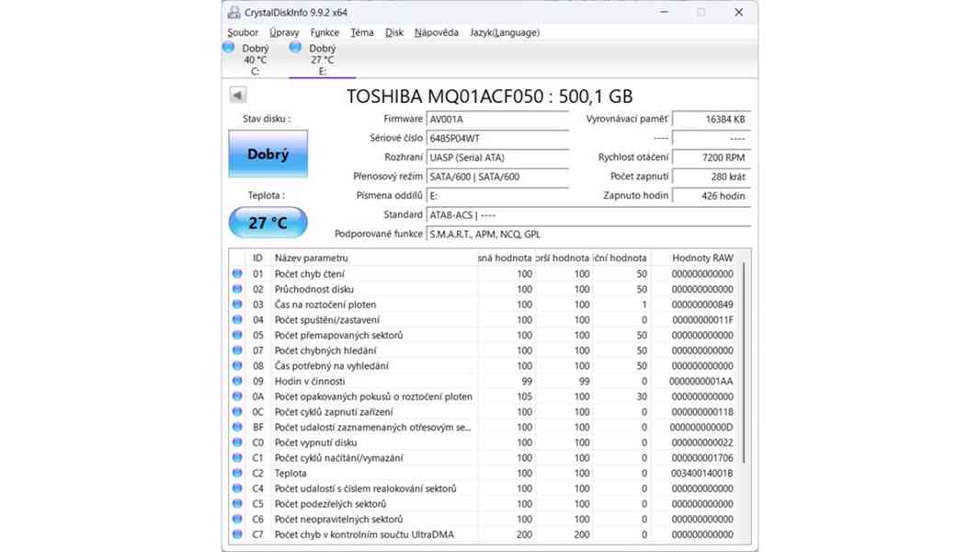Click the SMART list vertical scrollbar
This screenshot has height=552, width=980.
click(x=745, y=362)
